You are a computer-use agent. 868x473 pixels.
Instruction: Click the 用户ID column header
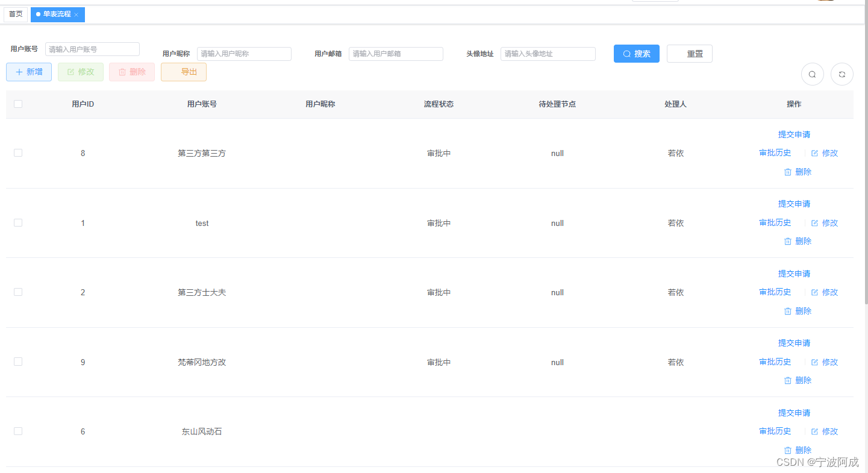click(83, 104)
